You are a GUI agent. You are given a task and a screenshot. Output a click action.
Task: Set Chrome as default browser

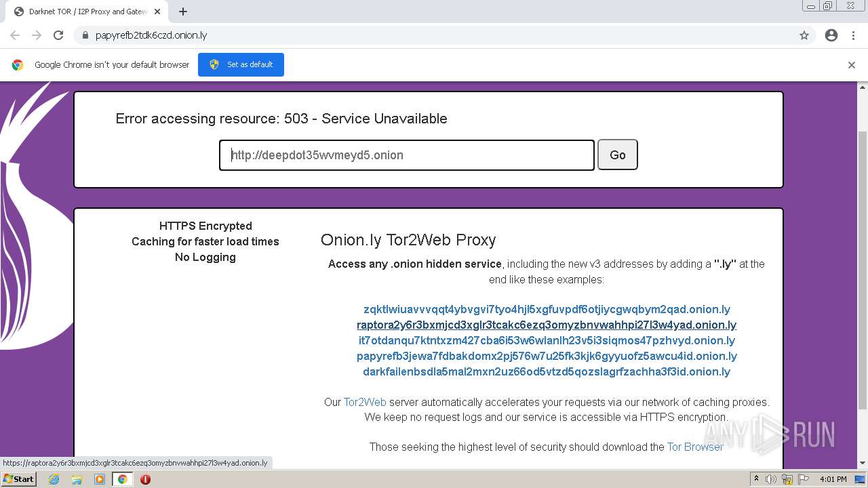tap(241, 64)
